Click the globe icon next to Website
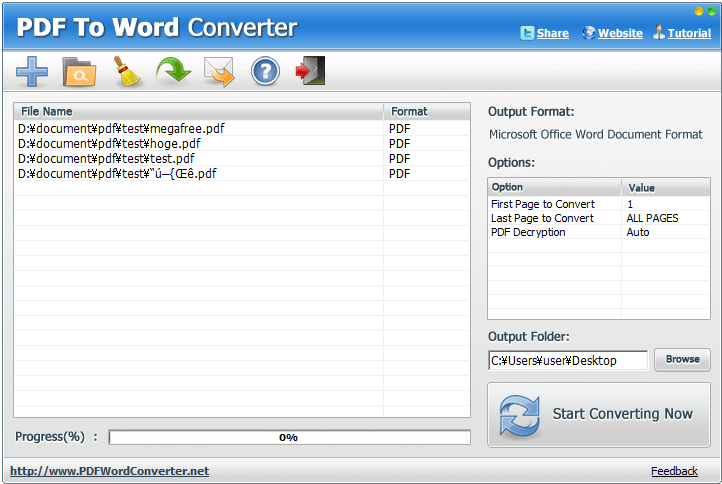Screen dimensions: 722x484 [x=588, y=32]
